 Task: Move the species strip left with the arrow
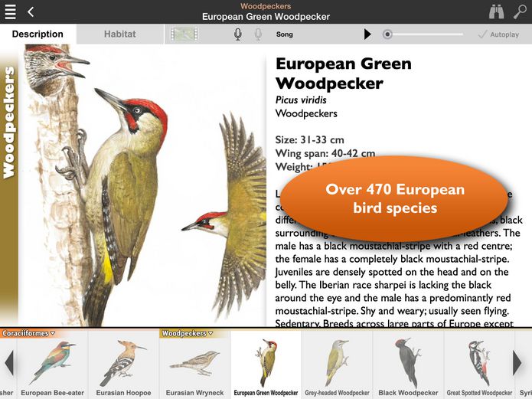coord(9,363)
